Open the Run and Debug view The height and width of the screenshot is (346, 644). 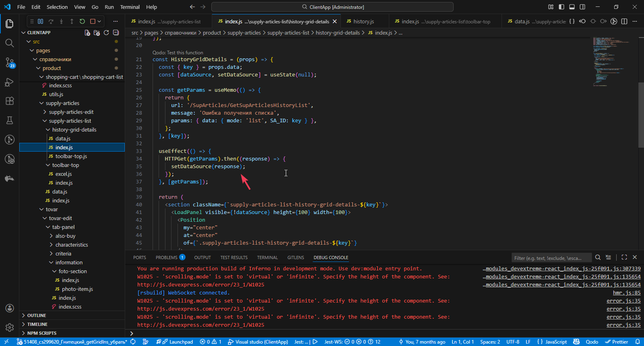point(10,82)
